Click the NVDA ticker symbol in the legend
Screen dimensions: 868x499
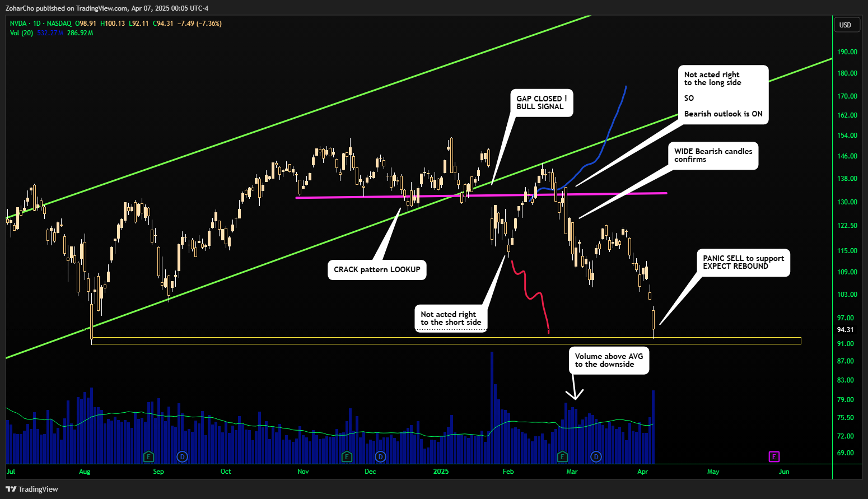point(18,24)
